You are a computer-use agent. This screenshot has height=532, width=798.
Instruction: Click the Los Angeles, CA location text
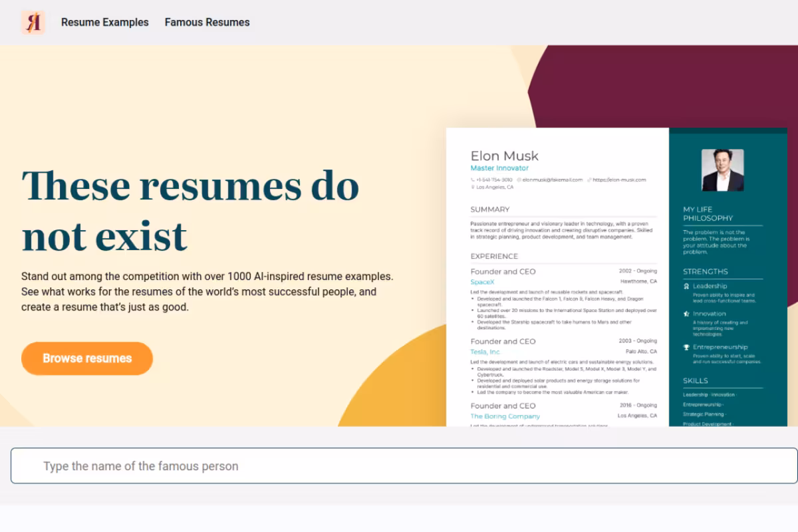coord(495,188)
